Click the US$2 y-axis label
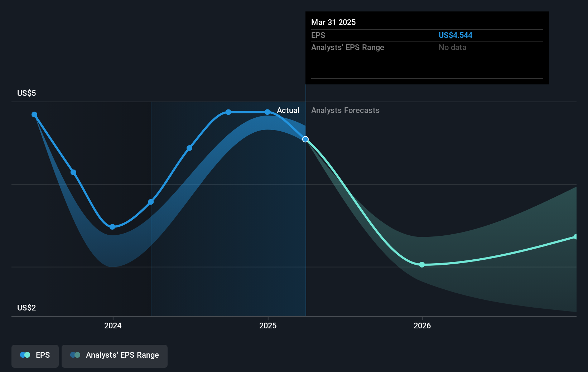The image size is (588, 372). (26, 308)
